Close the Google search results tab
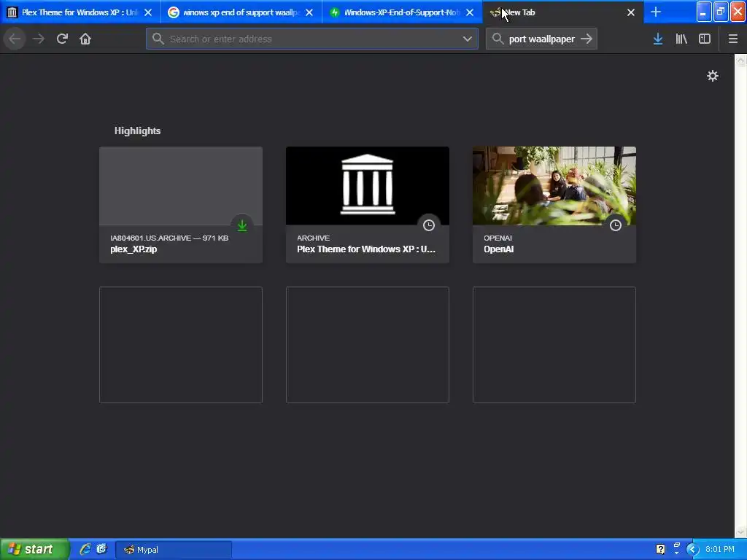Image resolution: width=747 pixels, height=560 pixels. pyautogui.click(x=309, y=12)
